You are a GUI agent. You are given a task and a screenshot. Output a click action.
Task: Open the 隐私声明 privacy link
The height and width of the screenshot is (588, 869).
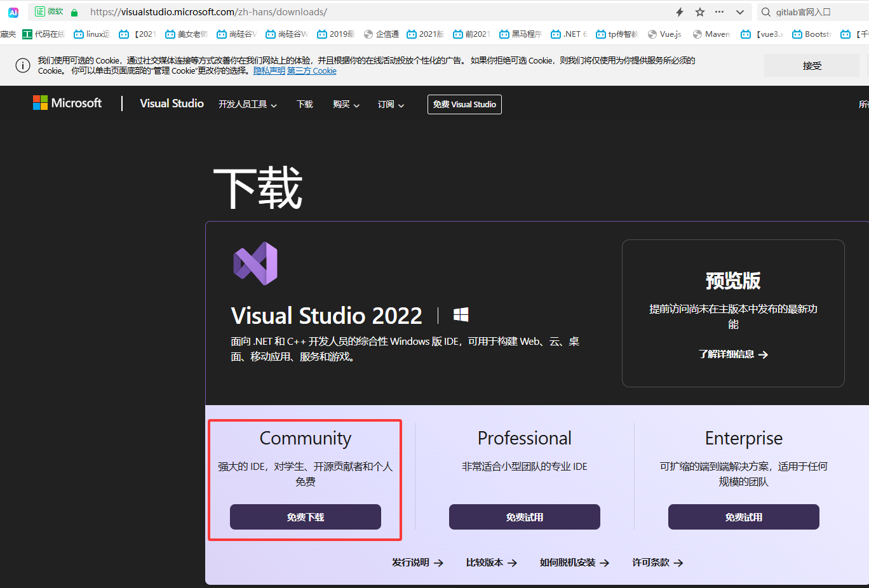point(269,71)
